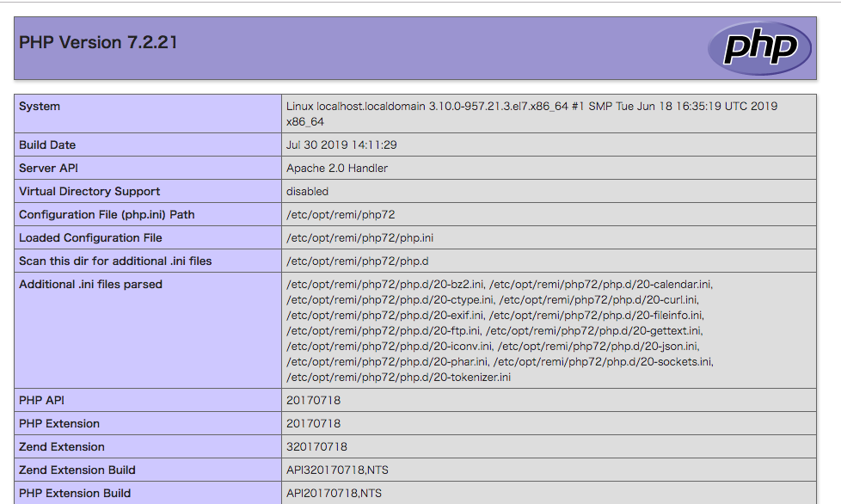Click the 20-calendar.ini file path
This screenshot has height=504, width=841.
[x=600, y=284]
